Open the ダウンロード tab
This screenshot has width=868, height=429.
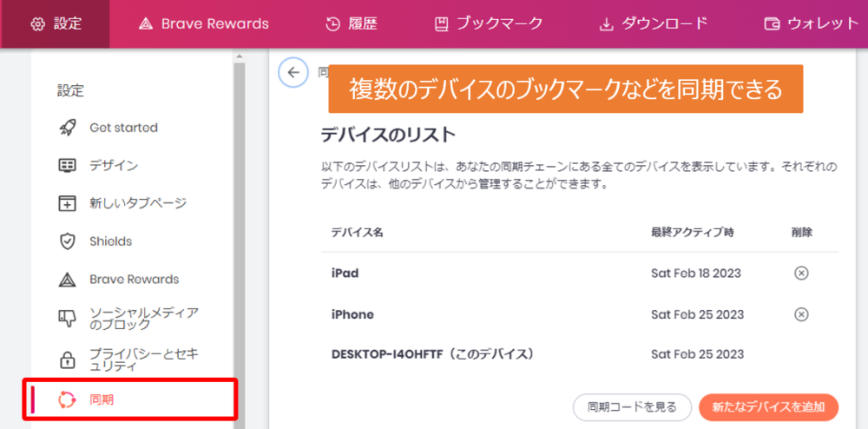pos(654,23)
